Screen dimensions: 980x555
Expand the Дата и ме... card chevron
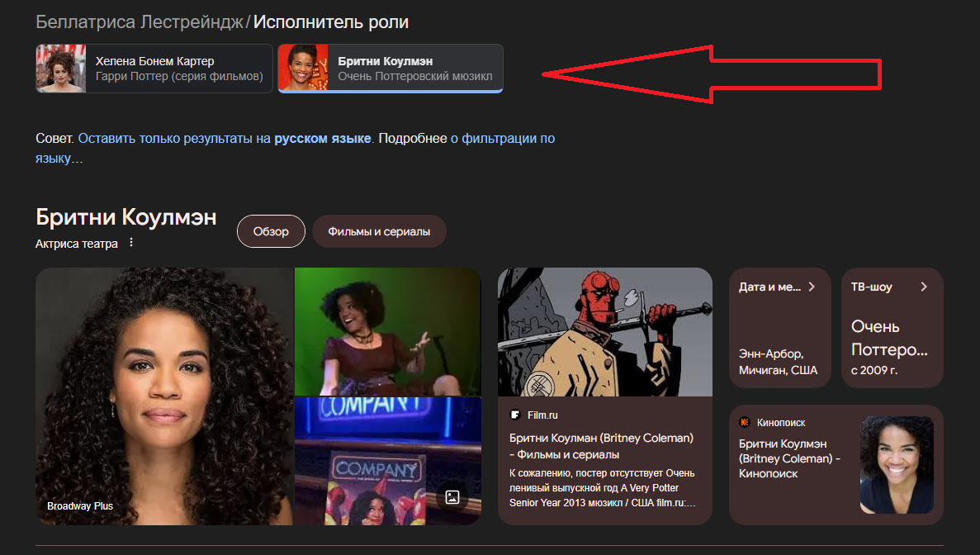point(812,287)
